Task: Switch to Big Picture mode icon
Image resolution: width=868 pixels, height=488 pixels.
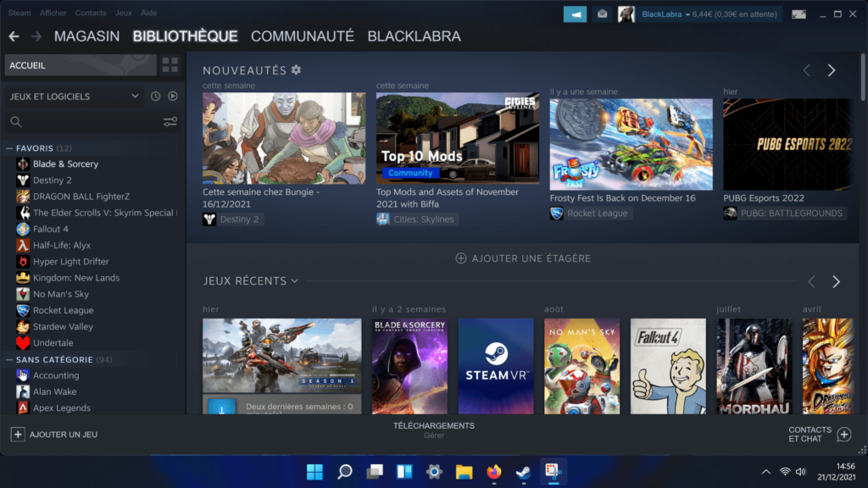Action: (x=798, y=14)
